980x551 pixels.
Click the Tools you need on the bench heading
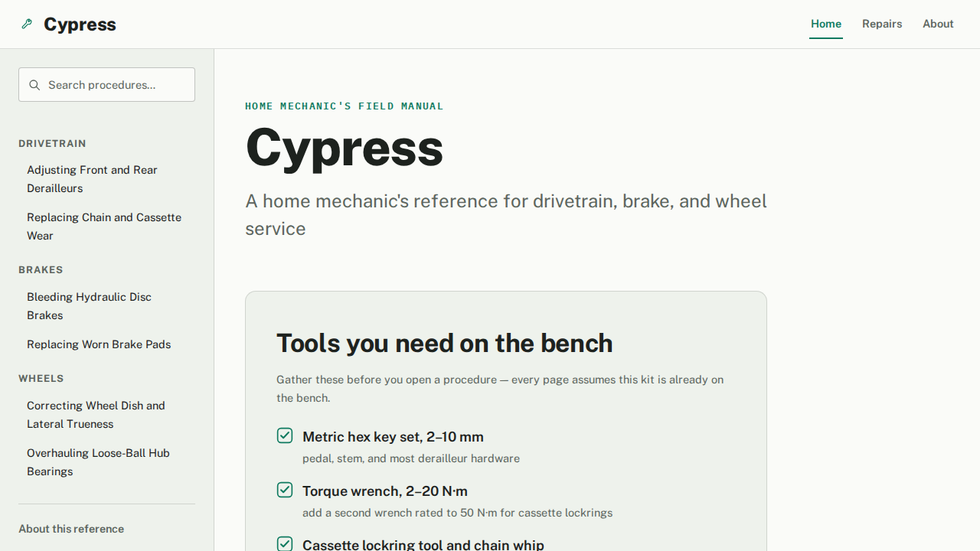click(x=445, y=344)
